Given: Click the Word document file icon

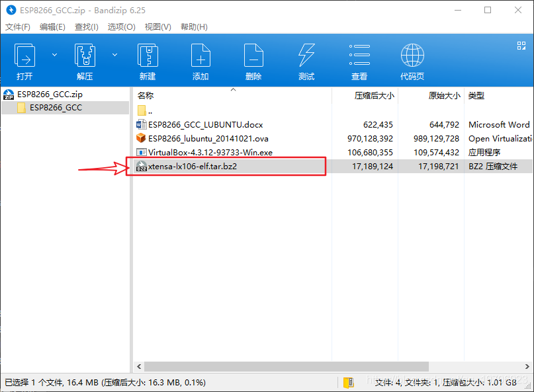Looking at the screenshot, I should [142, 124].
